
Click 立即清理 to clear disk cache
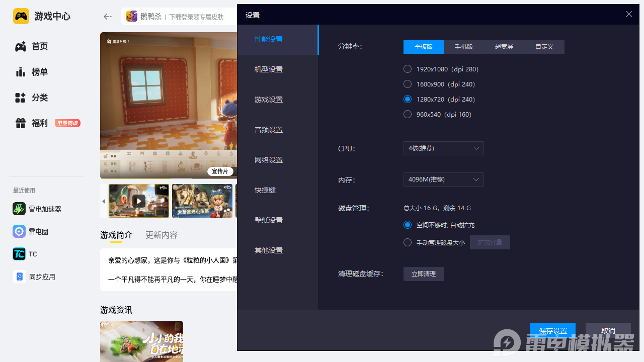click(424, 274)
